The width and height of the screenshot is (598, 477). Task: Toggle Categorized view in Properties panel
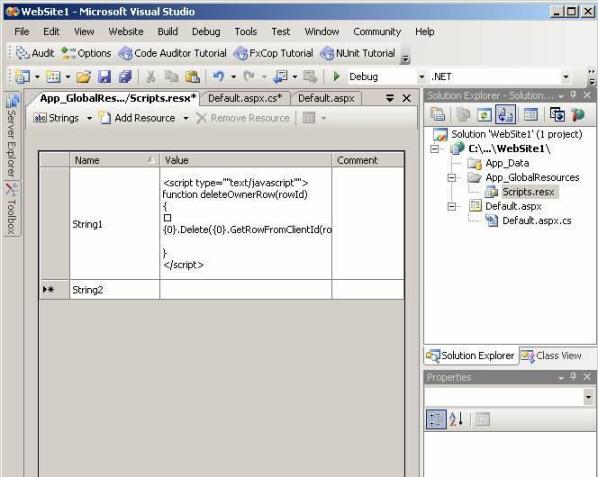point(436,419)
